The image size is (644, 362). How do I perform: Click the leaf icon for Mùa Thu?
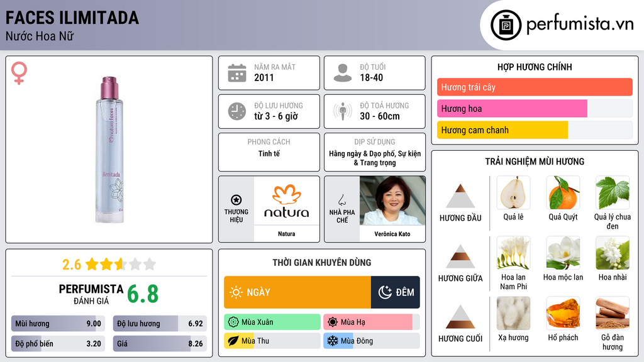233,341
